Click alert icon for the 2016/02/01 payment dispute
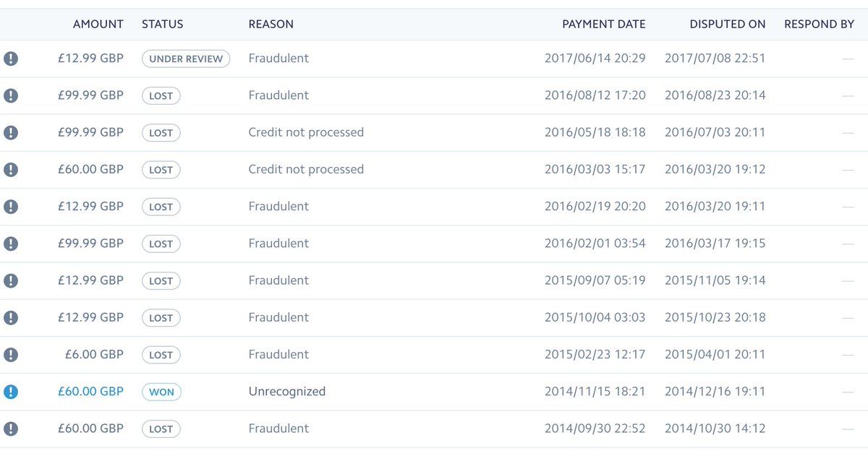 click(x=11, y=244)
